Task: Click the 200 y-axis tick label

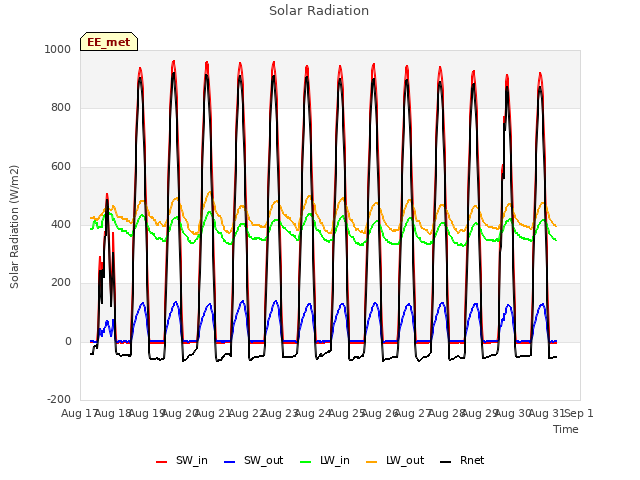Action: pyautogui.click(x=61, y=282)
